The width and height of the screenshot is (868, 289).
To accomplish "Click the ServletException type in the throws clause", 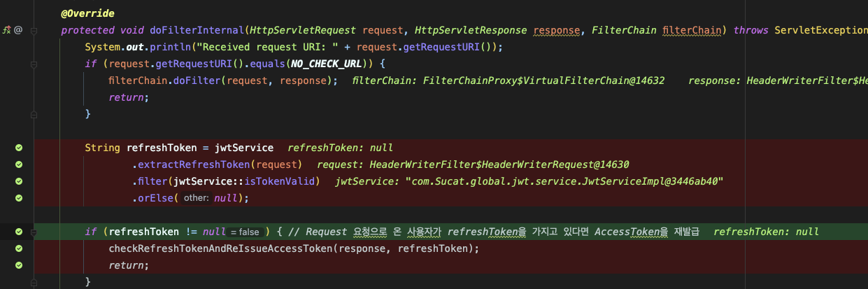I will [x=820, y=30].
